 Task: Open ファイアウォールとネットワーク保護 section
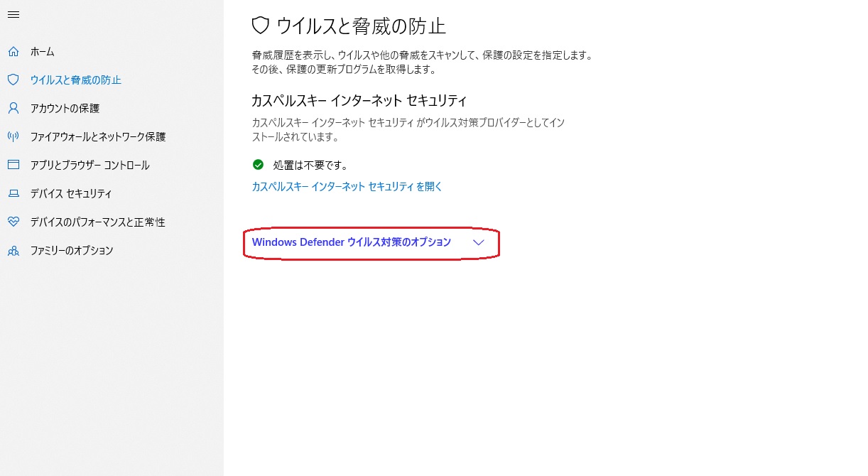(x=98, y=136)
